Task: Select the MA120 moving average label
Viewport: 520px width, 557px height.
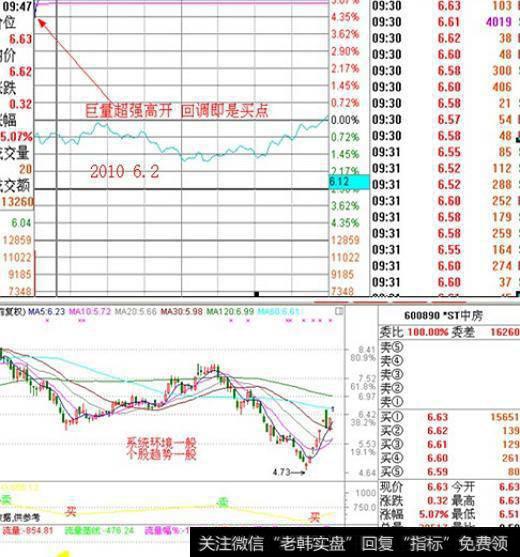Action: click(x=230, y=312)
